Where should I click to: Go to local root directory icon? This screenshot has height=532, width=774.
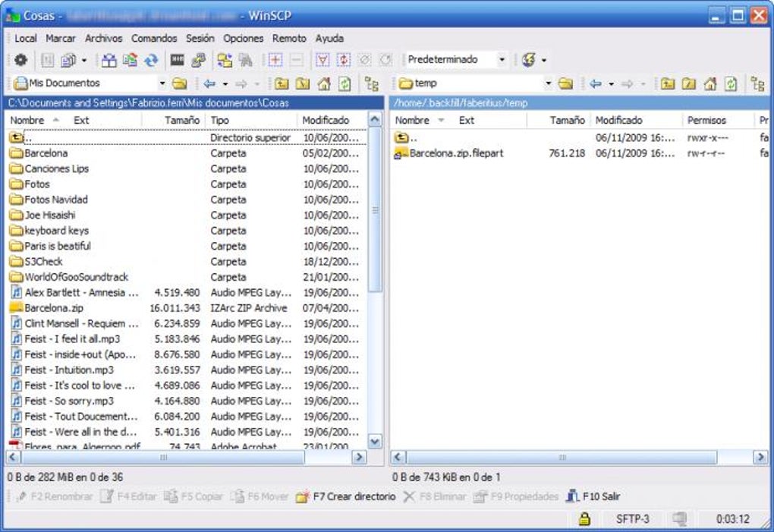pos(303,83)
